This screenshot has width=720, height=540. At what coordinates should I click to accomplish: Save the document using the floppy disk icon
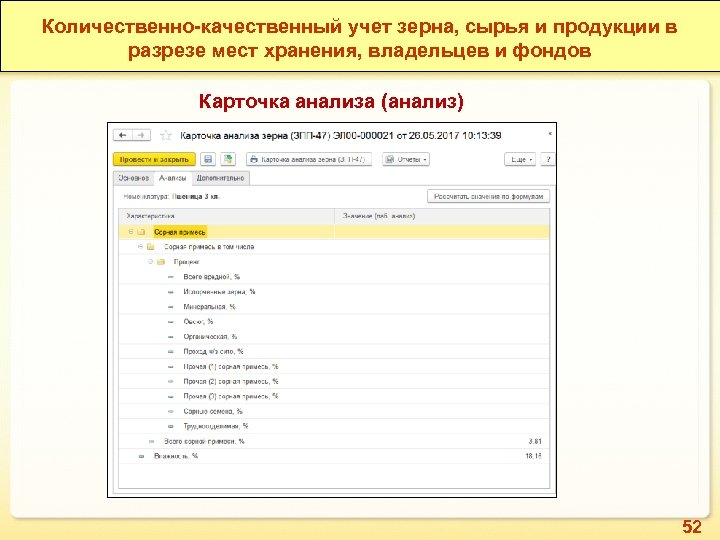(208, 159)
